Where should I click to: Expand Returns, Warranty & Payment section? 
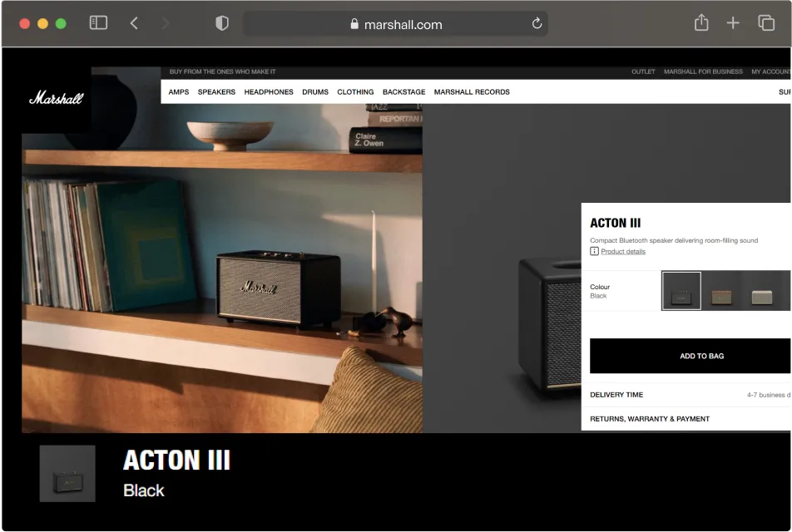point(650,419)
